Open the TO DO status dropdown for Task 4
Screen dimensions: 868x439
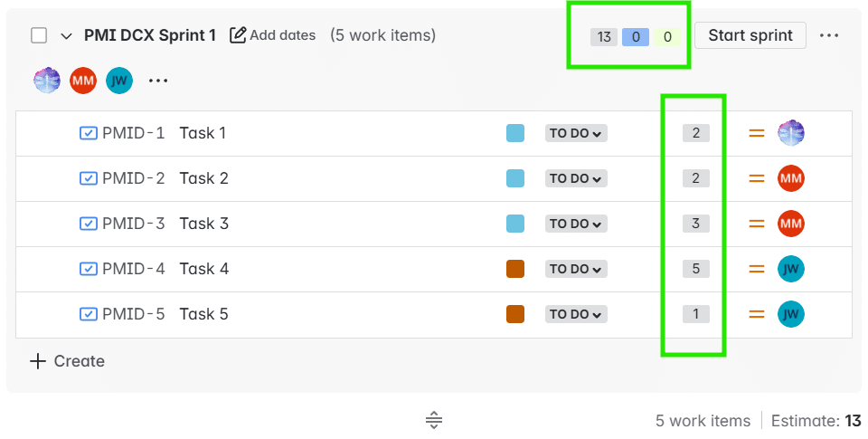click(576, 269)
